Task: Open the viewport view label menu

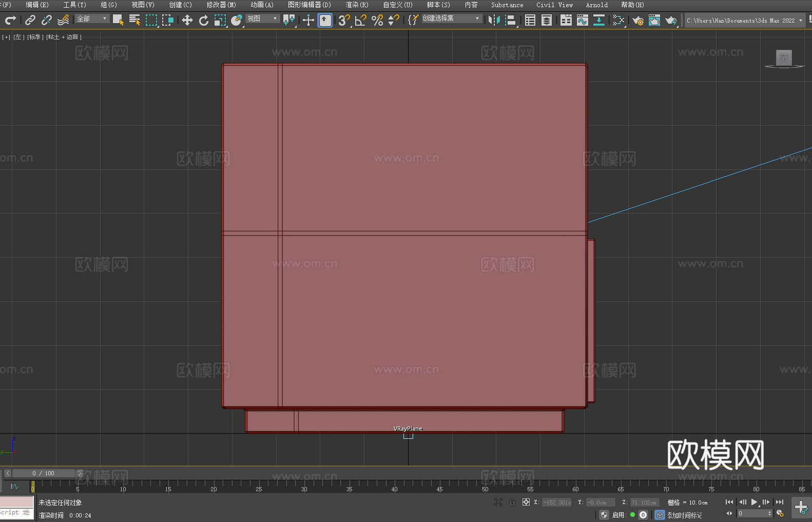Action: (18, 37)
